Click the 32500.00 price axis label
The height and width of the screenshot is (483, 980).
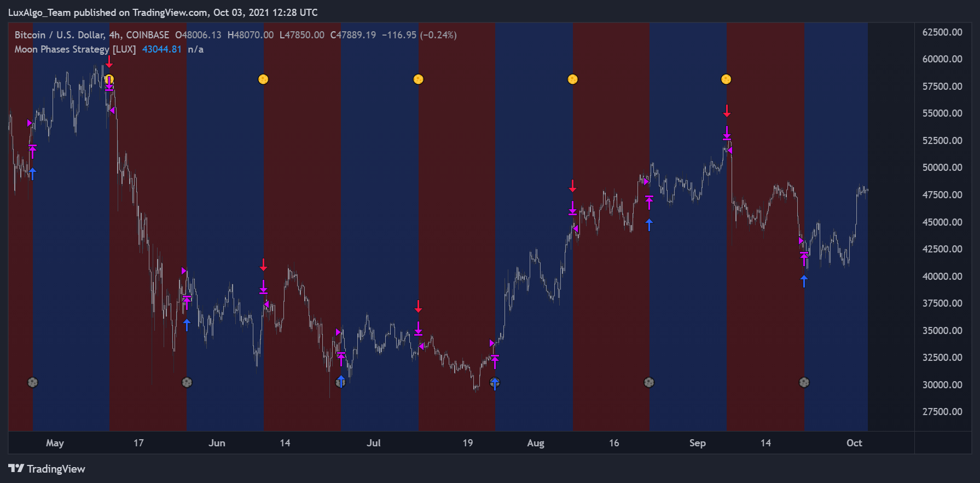(942, 358)
